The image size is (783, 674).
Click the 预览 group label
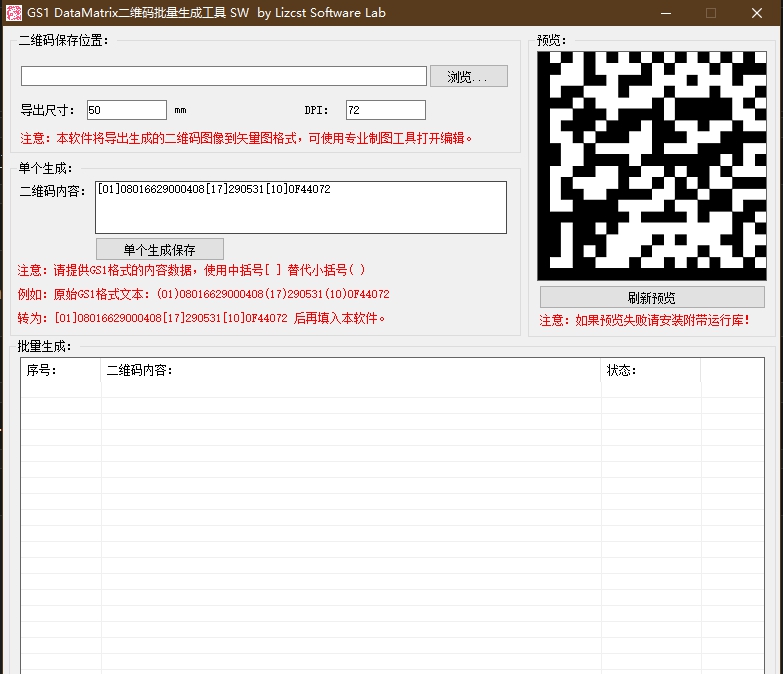551,40
